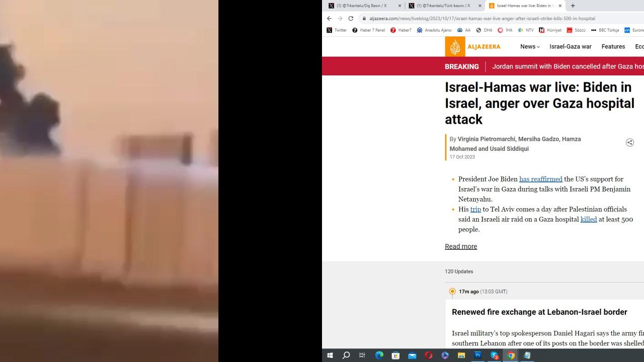Open the Israel-Gaza war section
Viewport: 644px width, 362px height.
[570, 47]
